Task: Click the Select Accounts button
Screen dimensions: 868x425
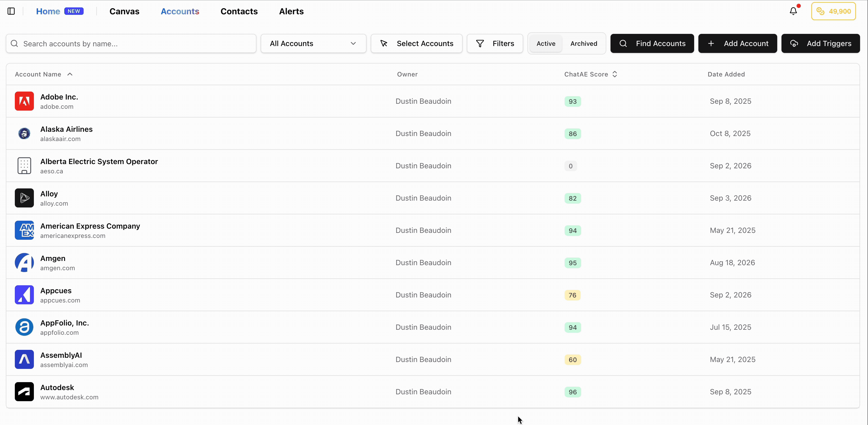Action: pos(417,43)
